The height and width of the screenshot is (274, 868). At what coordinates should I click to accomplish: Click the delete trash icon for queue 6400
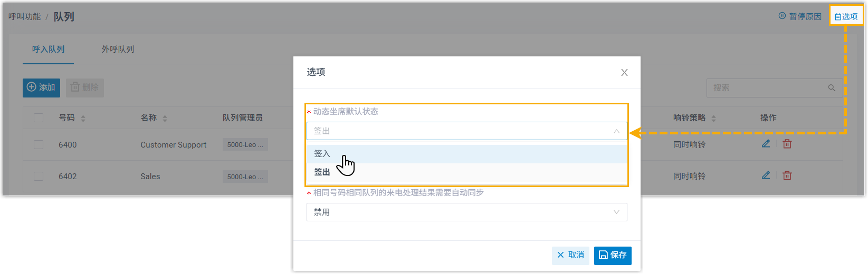click(787, 144)
